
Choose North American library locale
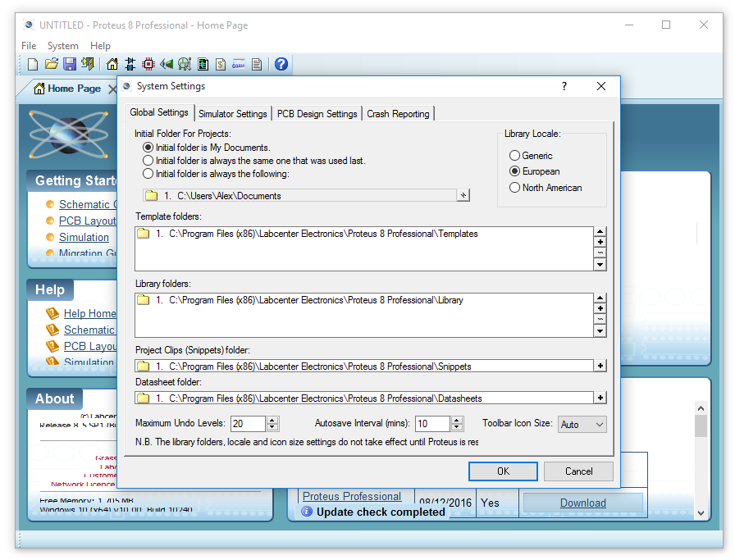546,188
